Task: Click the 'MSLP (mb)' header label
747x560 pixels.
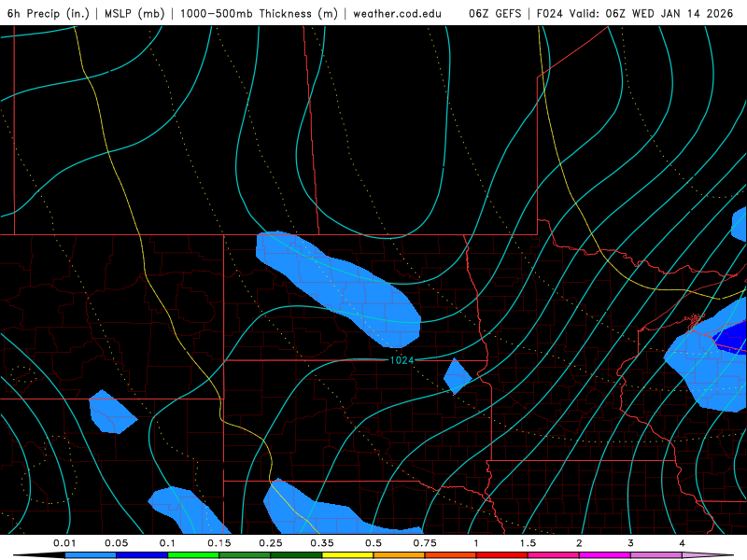Action: tap(134, 13)
